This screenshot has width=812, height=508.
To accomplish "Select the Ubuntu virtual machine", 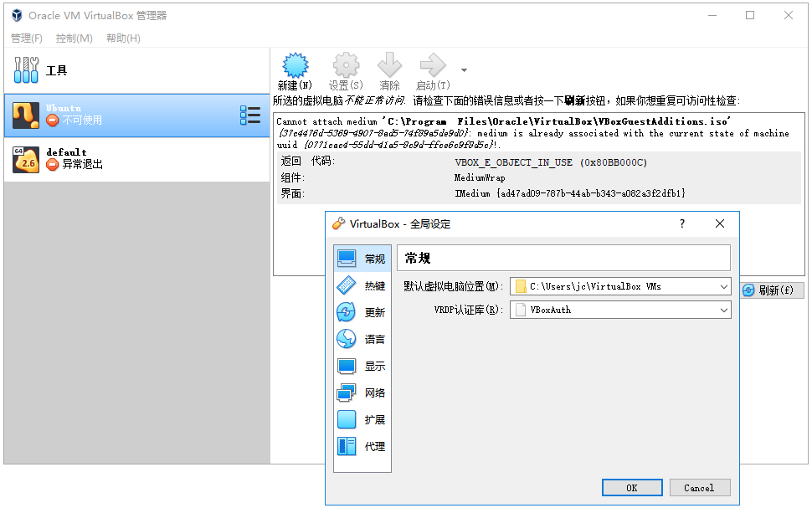I will 136,115.
